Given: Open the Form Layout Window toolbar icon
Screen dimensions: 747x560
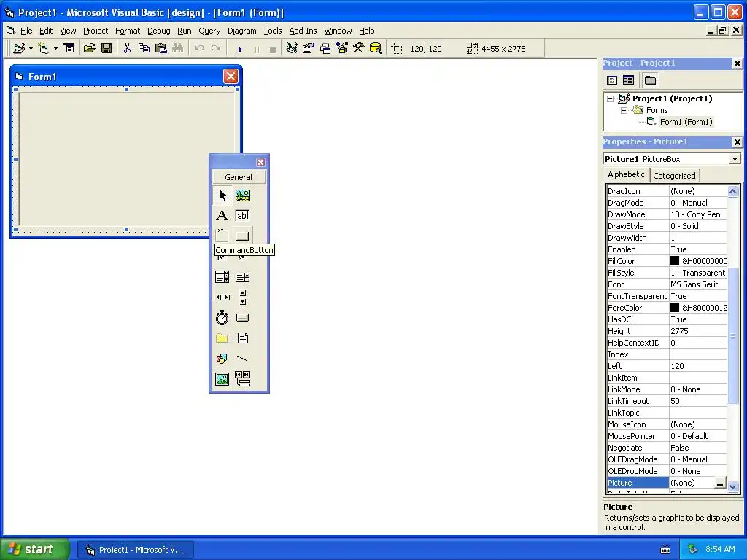Looking at the screenshot, I should click(325, 49).
